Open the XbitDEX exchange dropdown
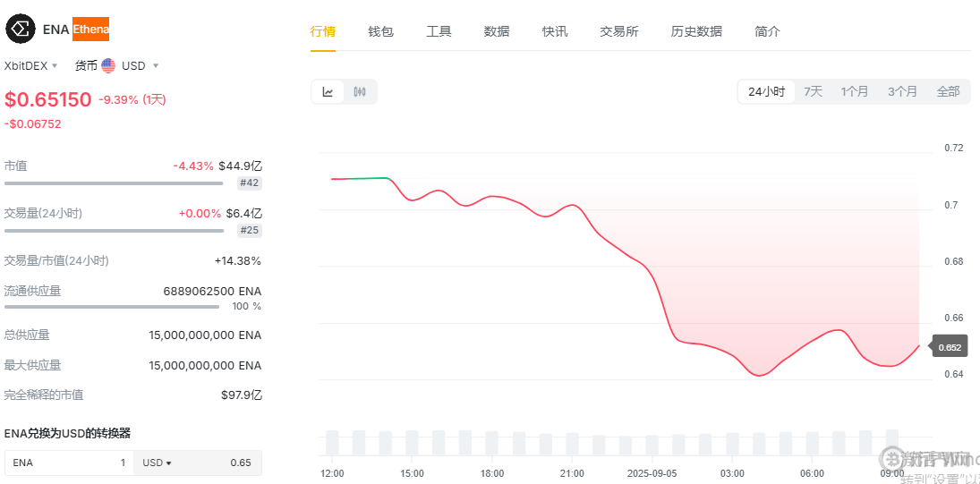 (x=31, y=65)
